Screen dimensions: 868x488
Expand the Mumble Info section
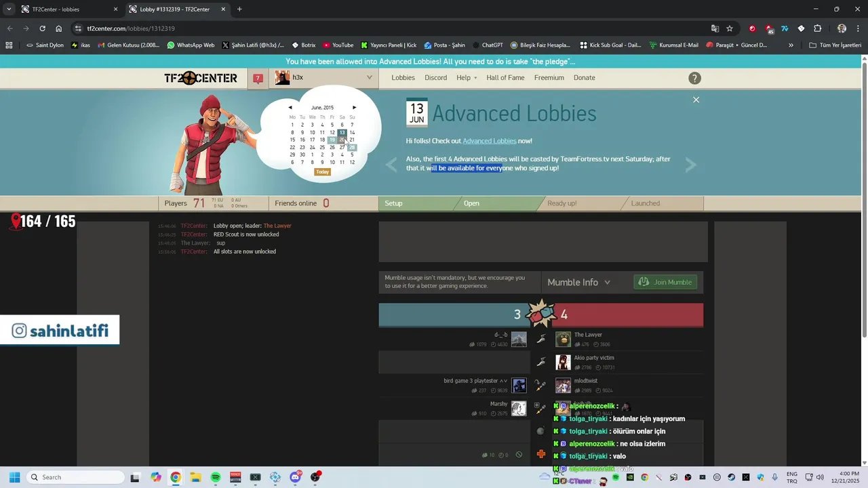pos(578,282)
